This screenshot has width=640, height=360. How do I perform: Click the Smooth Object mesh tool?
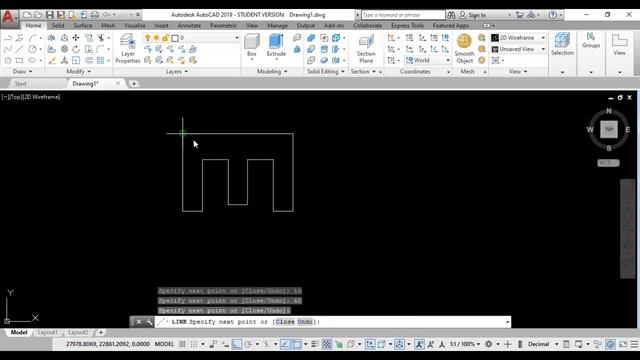(x=464, y=49)
